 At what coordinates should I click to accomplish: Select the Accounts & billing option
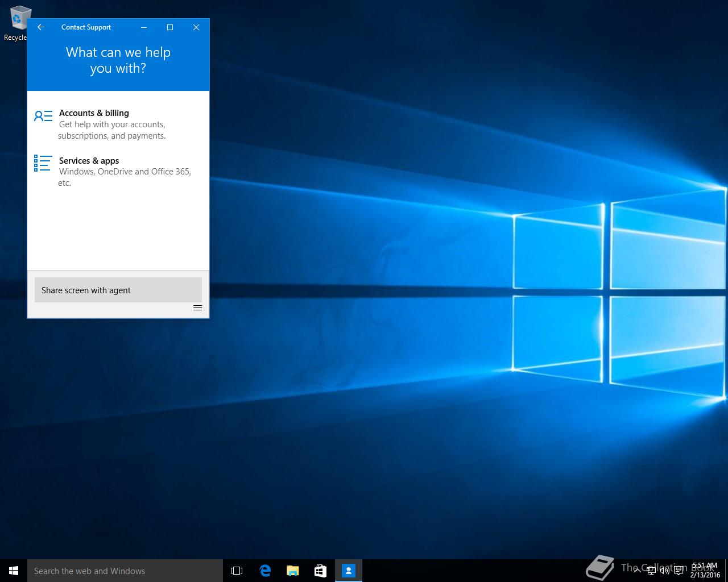click(94, 113)
